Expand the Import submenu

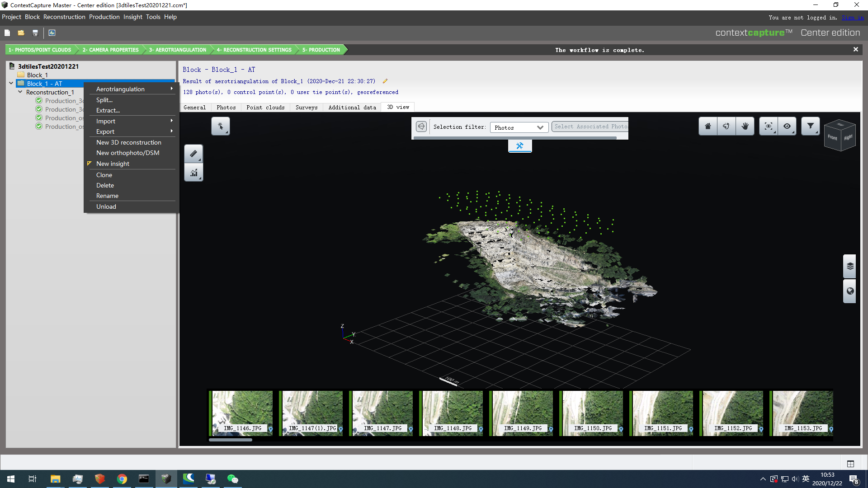point(131,121)
